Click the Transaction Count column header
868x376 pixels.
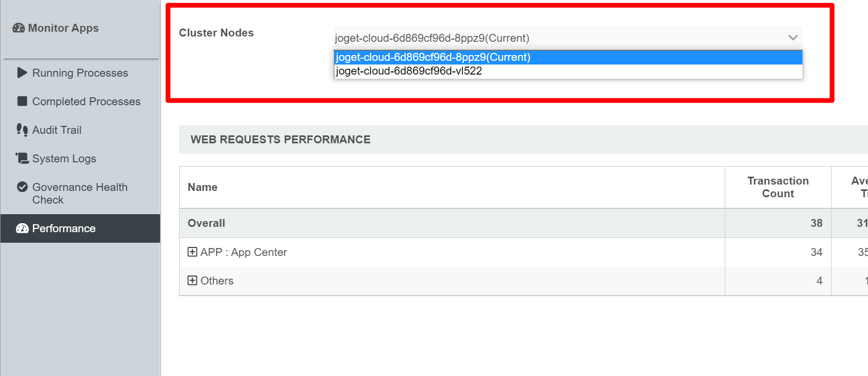pyautogui.click(x=778, y=187)
